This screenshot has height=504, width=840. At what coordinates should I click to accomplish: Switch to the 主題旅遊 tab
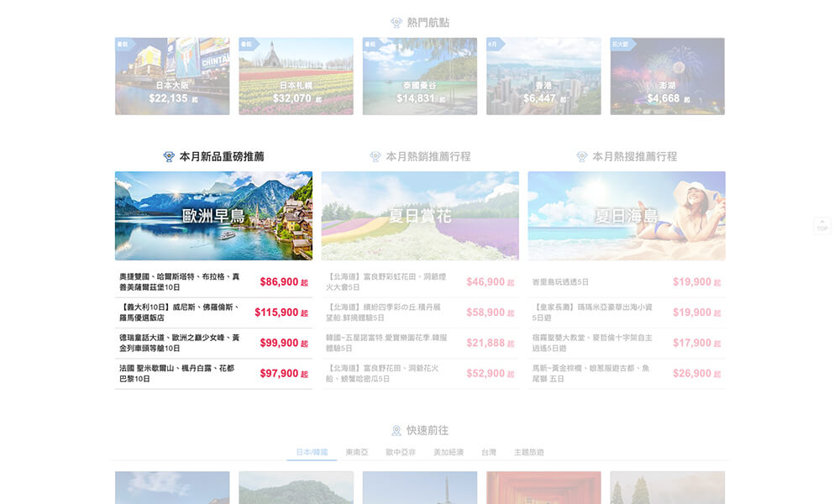(x=529, y=453)
